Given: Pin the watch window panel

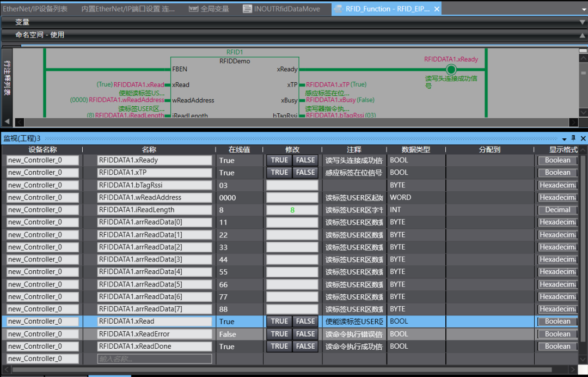Looking at the screenshot, I should click(x=573, y=138).
